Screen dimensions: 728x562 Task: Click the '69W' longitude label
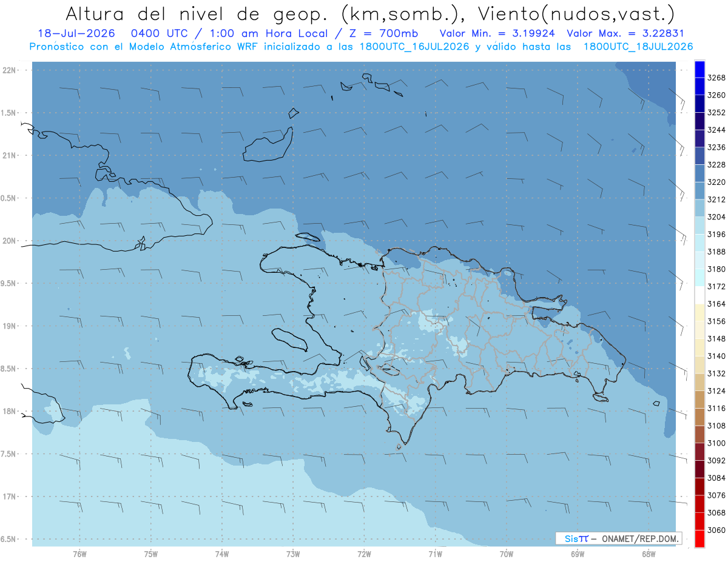578,554
